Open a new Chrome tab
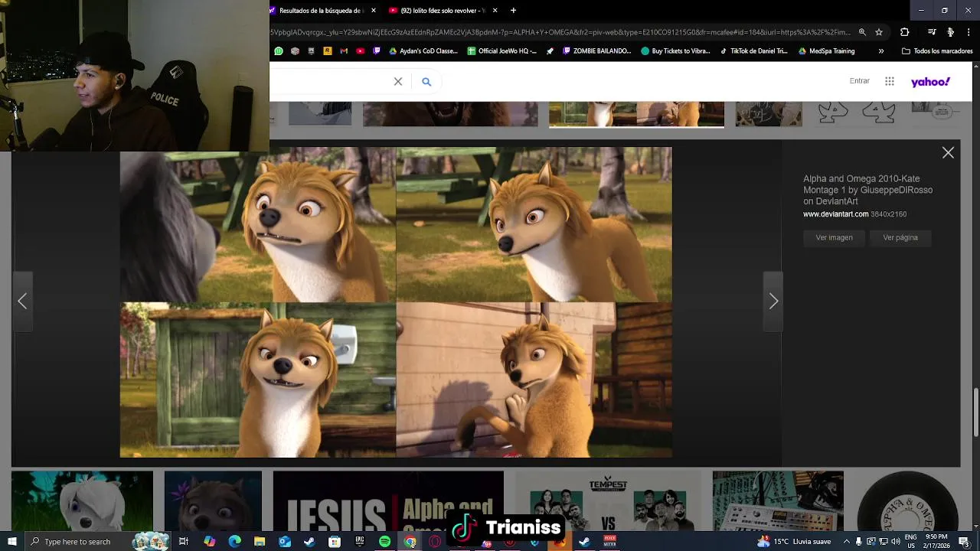Screen dimensions: 980x551 [x=513, y=11]
